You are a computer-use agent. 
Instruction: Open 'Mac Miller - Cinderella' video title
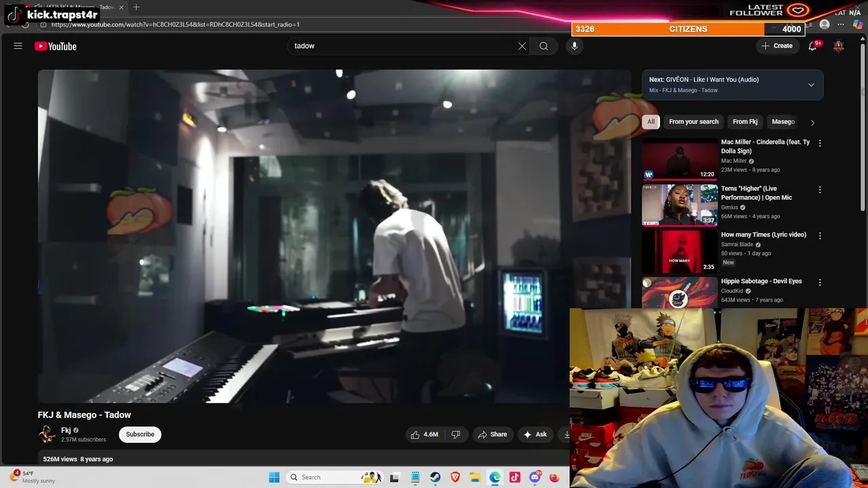[x=766, y=146]
